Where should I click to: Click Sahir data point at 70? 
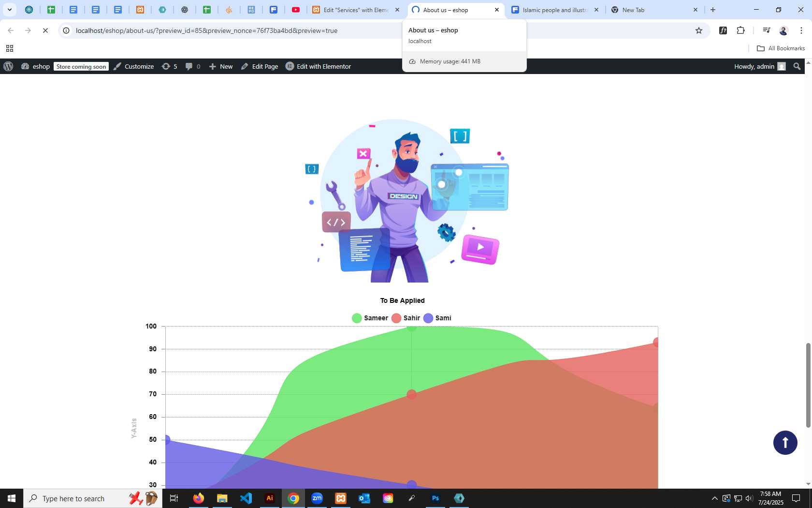(412, 395)
